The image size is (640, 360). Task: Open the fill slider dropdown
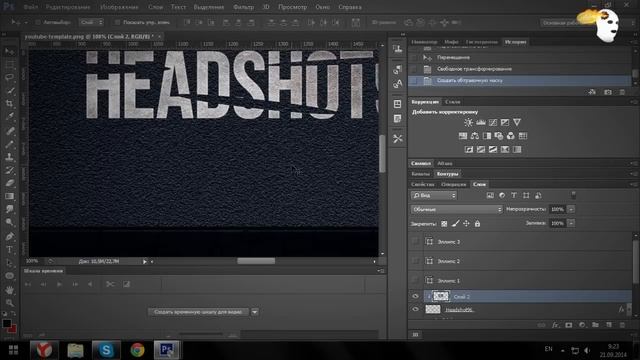(x=571, y=223)
